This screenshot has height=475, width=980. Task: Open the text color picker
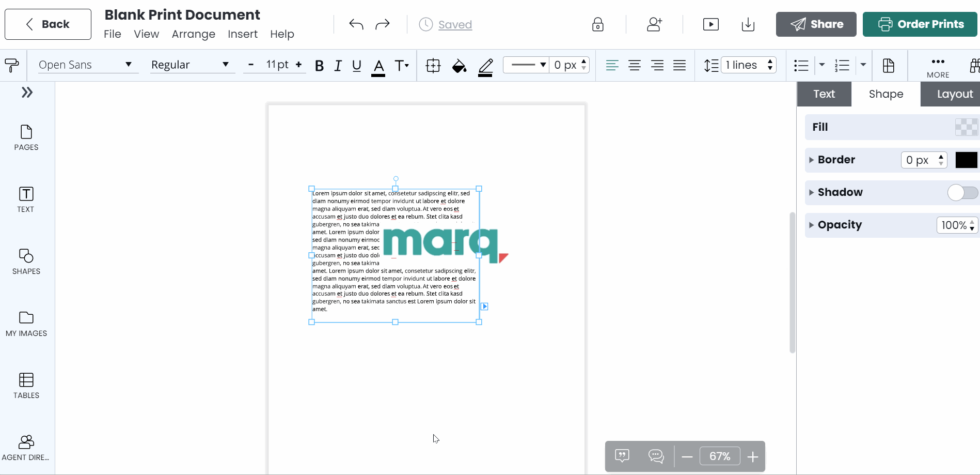(x=378, y=66)
